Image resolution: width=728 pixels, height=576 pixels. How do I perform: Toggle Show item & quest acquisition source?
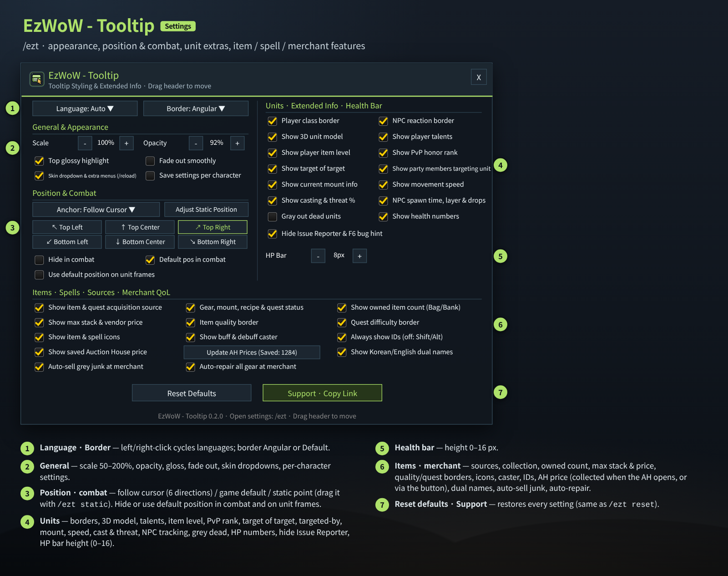click(40, 308)
